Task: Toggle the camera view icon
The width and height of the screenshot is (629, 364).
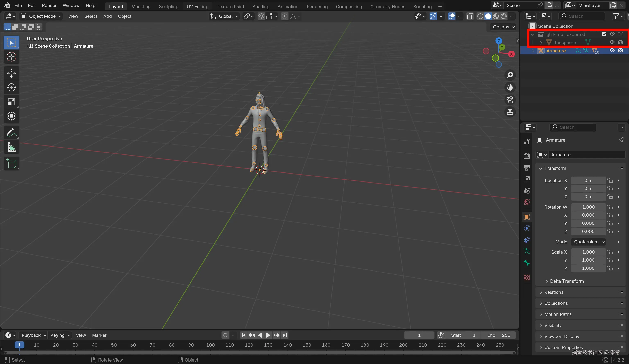Action: (510, 100)
